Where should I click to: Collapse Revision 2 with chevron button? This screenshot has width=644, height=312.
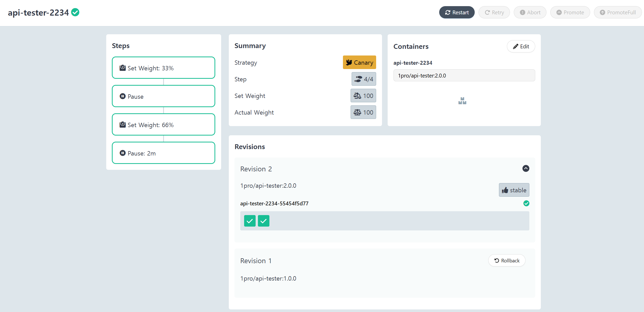click(x=526, y=168)
